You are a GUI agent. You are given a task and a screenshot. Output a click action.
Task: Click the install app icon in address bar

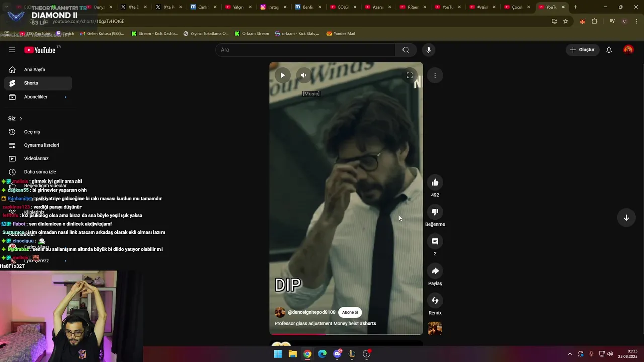coord(554,21)
